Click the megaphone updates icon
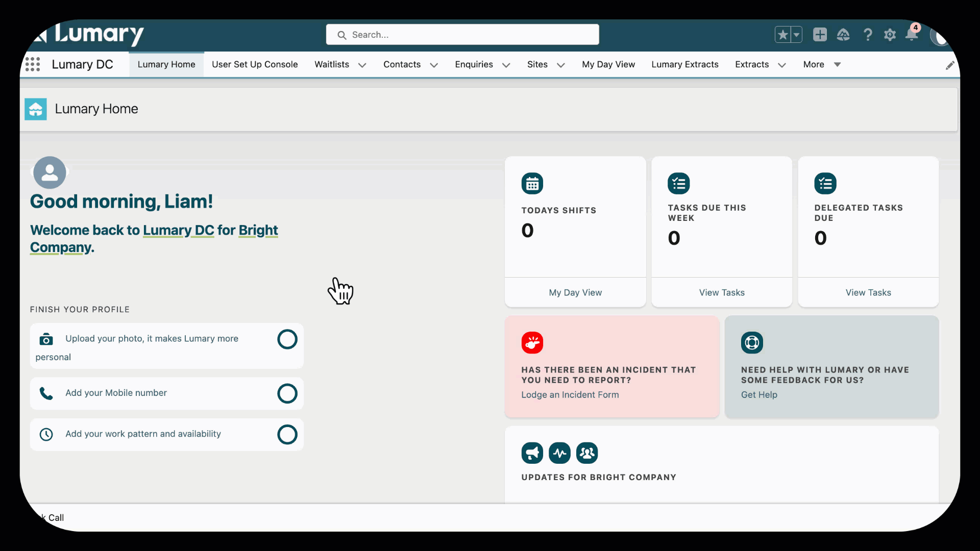Viewport: 980px width, 551px height. 532,453
